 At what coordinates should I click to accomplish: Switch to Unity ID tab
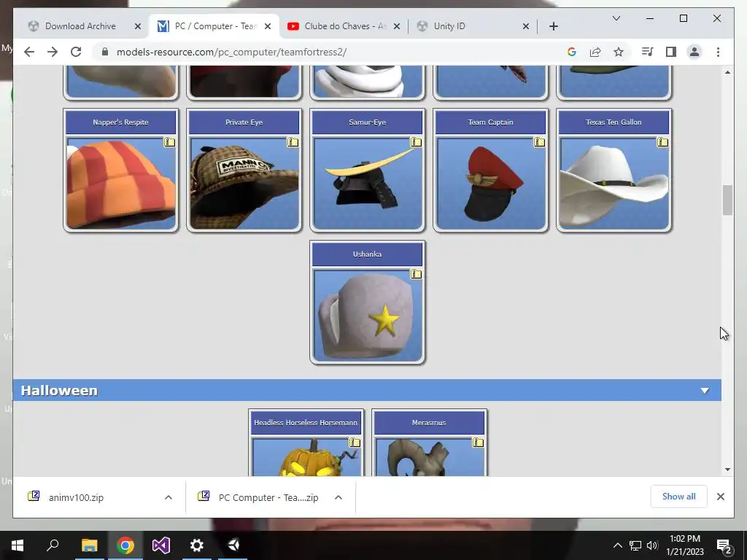coord(449,26)
